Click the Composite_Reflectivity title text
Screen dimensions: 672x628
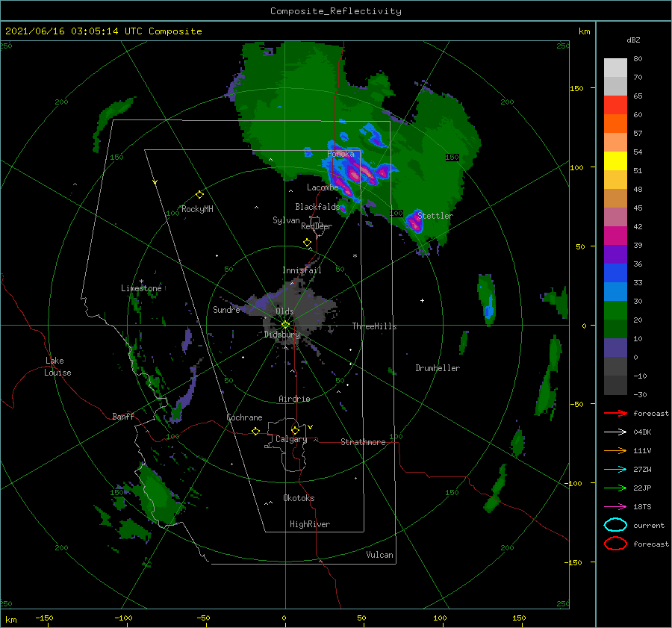336,11
